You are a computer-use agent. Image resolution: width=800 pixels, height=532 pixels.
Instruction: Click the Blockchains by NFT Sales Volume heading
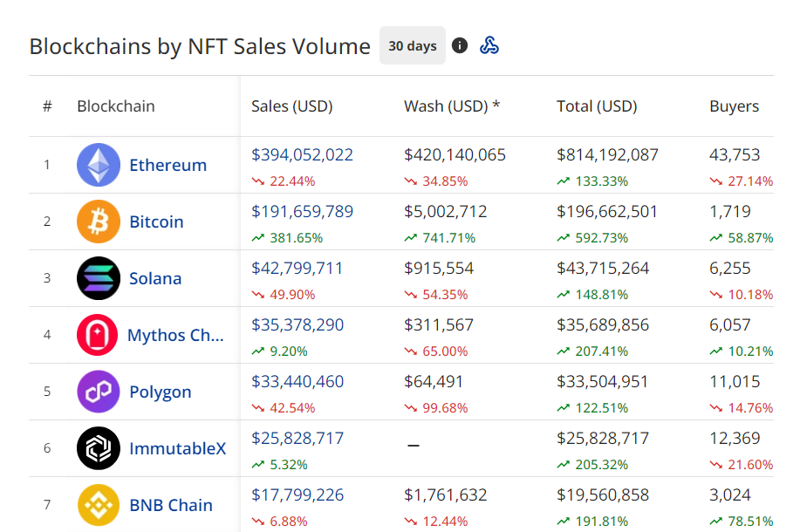[x=200, y=46]
